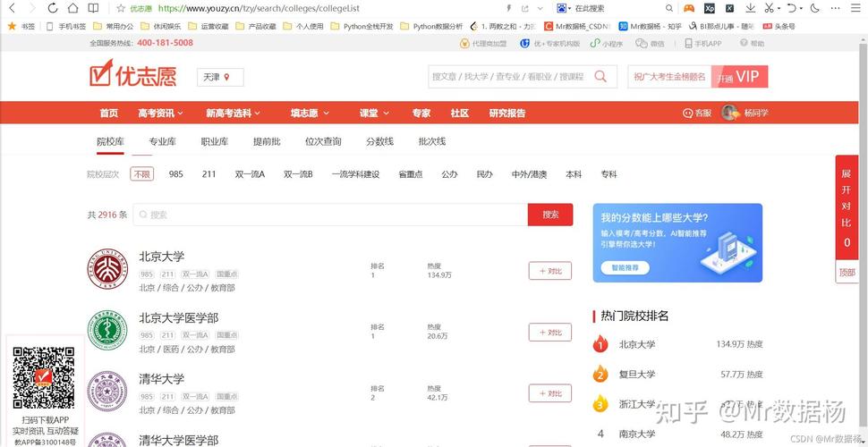This screenshot has height=447, width=868.
Task: Open 研究报告 in the navigation bar
Action: click(507, 113)
